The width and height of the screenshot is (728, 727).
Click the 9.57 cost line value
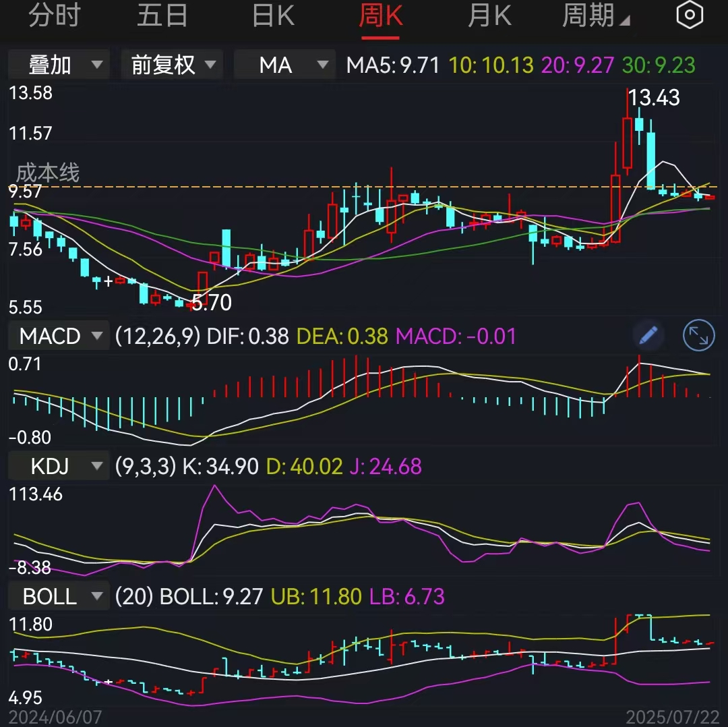point(26,192)
